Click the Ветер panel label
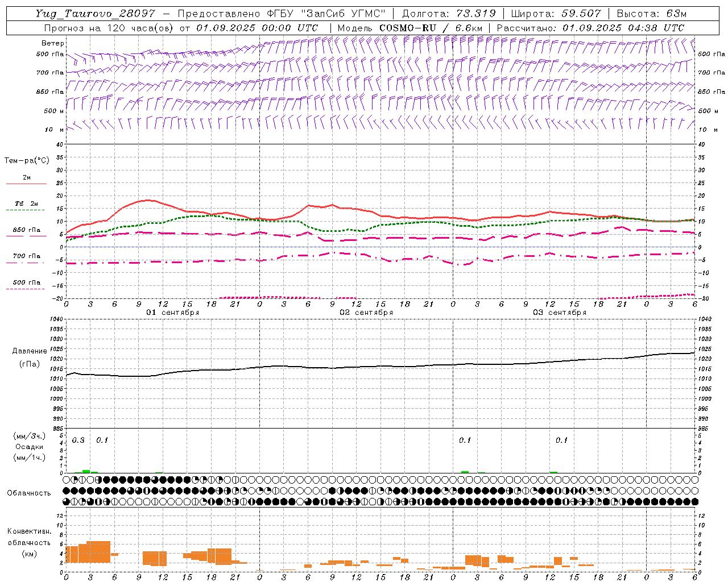This screenshot has height=582, width=728. [53, 43]
